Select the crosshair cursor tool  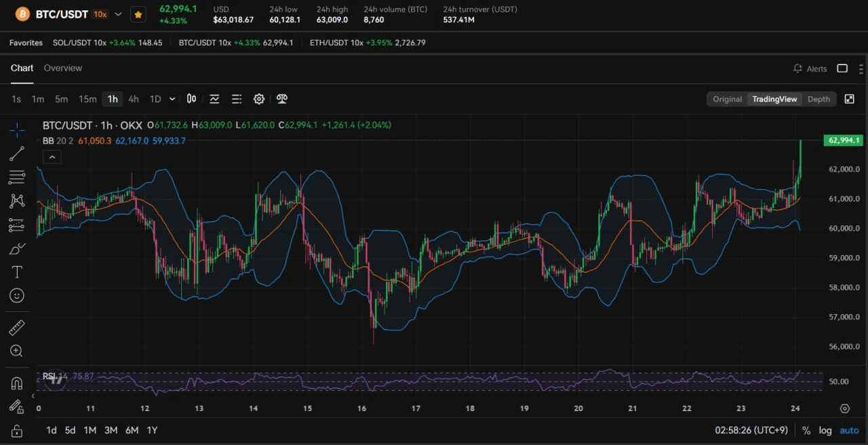tap(18, 129)
